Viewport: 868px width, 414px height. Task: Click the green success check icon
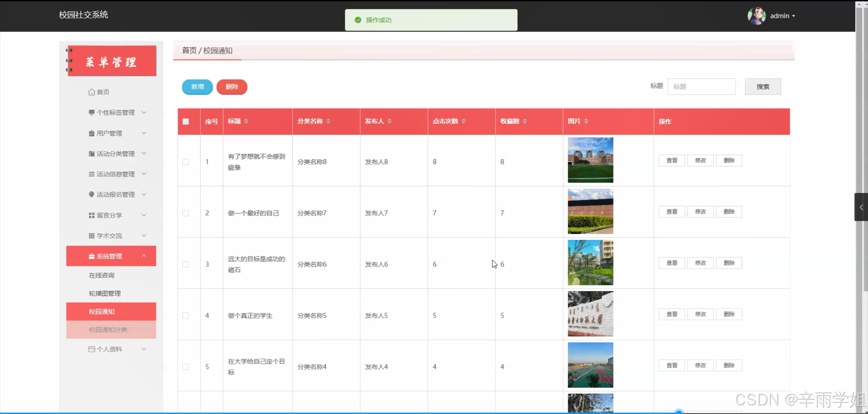pyautogui.click(x=358, y=20)
